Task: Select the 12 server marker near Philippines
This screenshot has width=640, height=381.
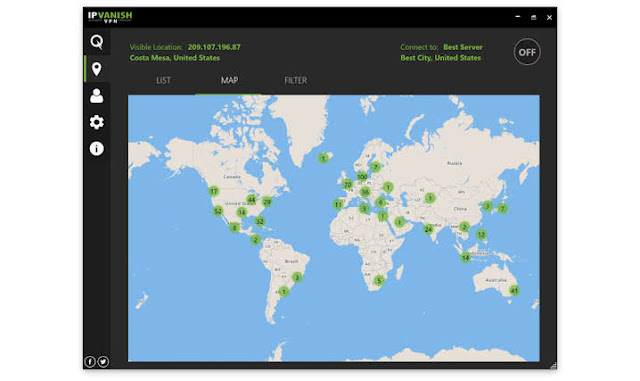Action: (481, 235)
